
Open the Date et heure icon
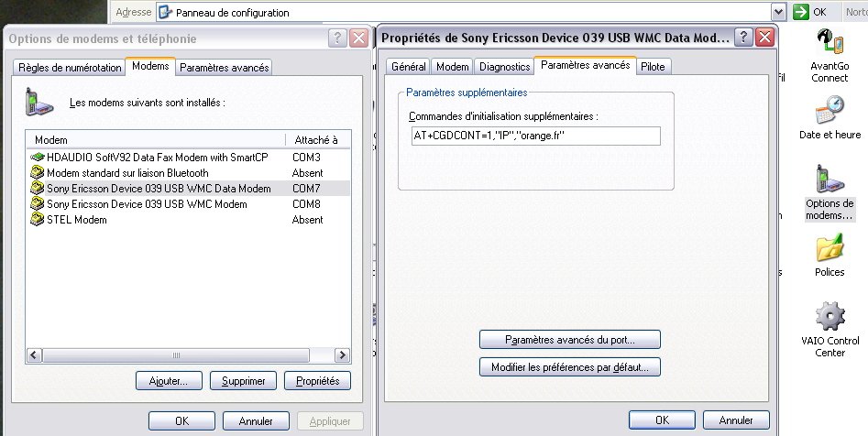(x=830, y=110)
